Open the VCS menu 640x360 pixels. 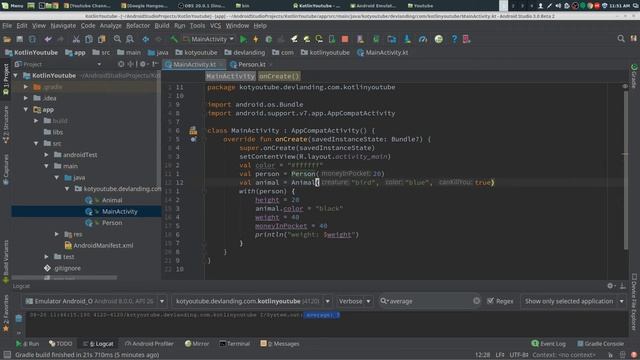click(x=216, y=26)
